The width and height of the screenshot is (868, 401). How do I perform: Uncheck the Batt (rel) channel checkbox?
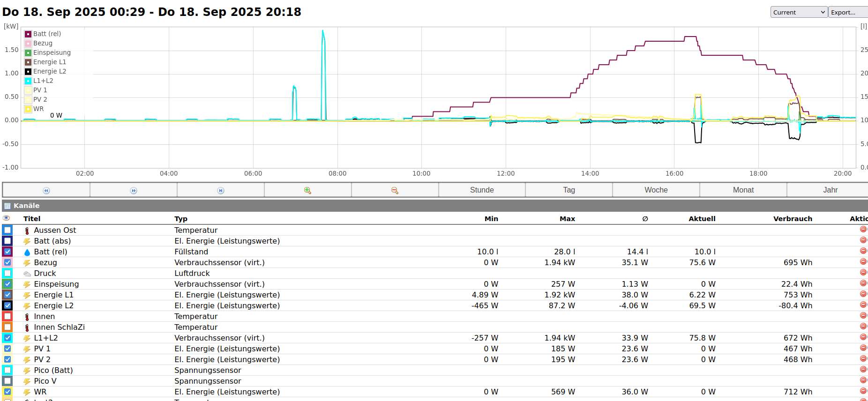coord(7,252)
